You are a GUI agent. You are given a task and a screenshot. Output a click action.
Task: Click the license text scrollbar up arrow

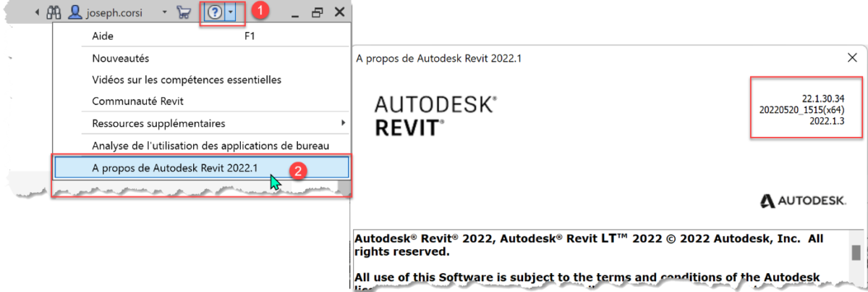point(856,236)
